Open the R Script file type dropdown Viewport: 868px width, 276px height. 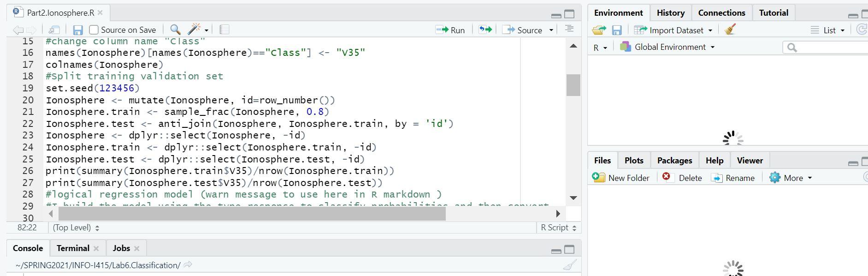click(559, 228)
